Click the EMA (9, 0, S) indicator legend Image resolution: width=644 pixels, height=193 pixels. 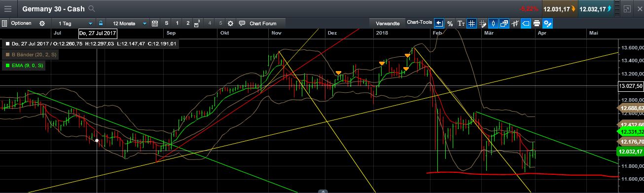click(x=24, y=65)
